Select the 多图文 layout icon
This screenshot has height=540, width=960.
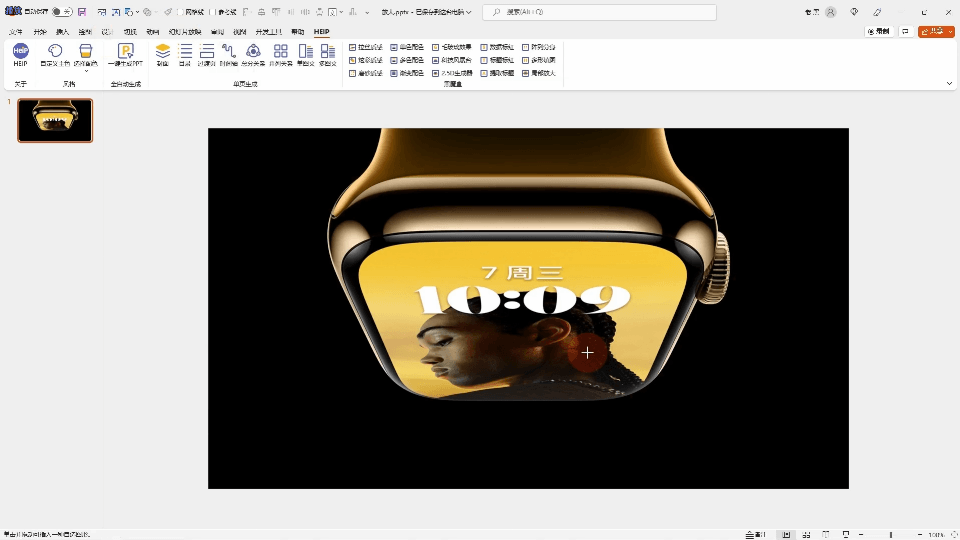pos(328,51)
